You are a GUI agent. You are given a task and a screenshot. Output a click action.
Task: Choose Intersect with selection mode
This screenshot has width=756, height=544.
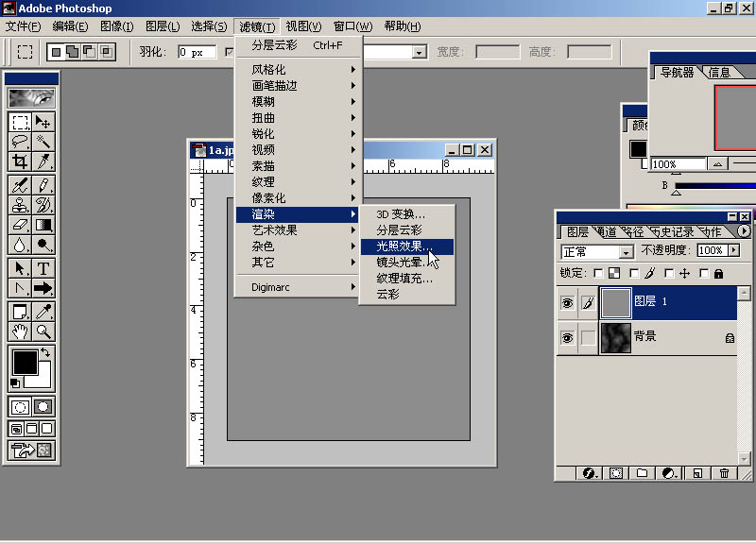(x=106, y=52)
